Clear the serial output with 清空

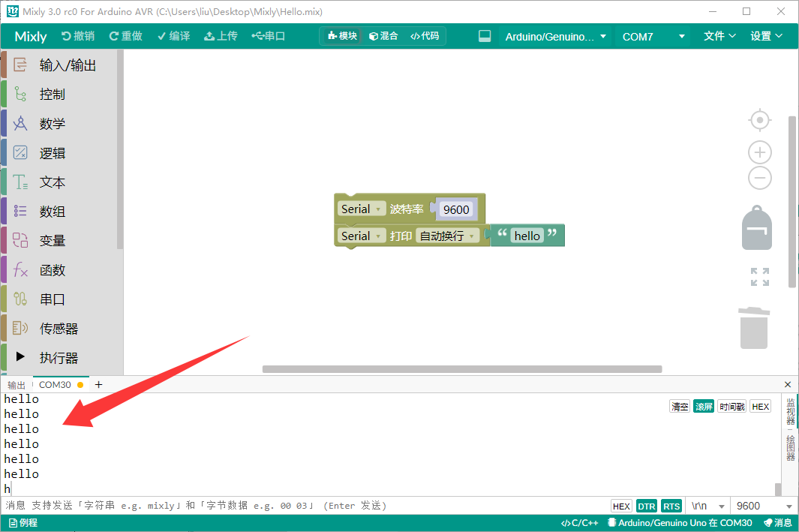click(x=680, y=406)
